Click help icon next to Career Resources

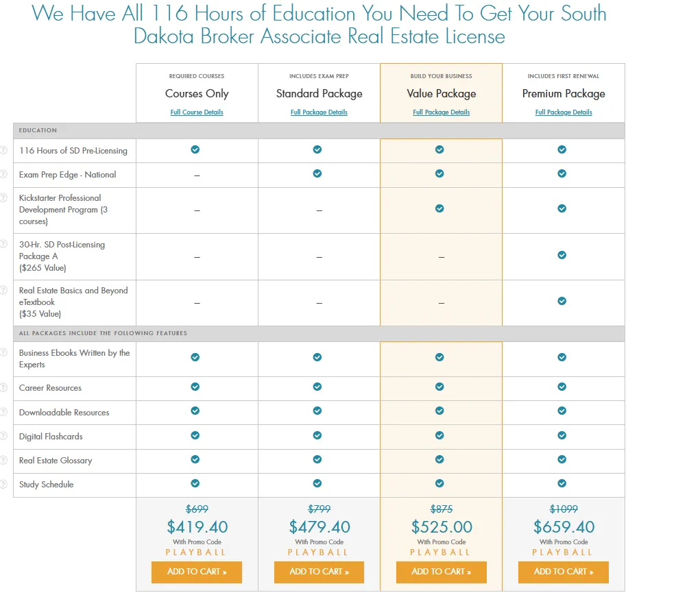(3, 387)
